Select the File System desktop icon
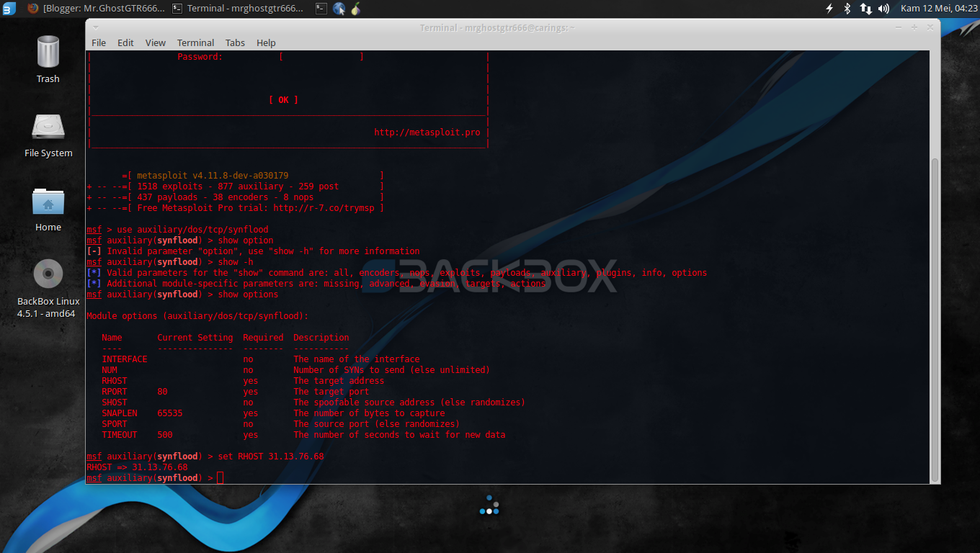 48,135
